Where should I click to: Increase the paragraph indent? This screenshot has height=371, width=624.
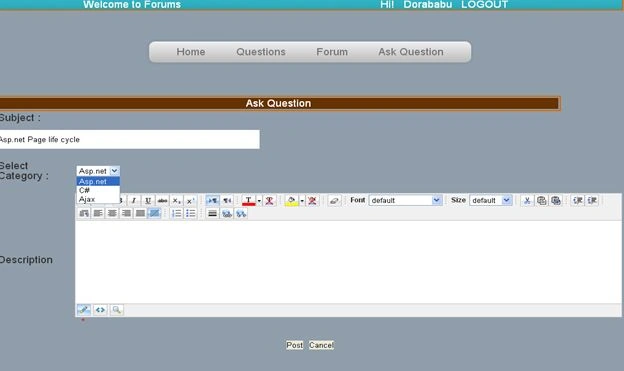[592, 201]
